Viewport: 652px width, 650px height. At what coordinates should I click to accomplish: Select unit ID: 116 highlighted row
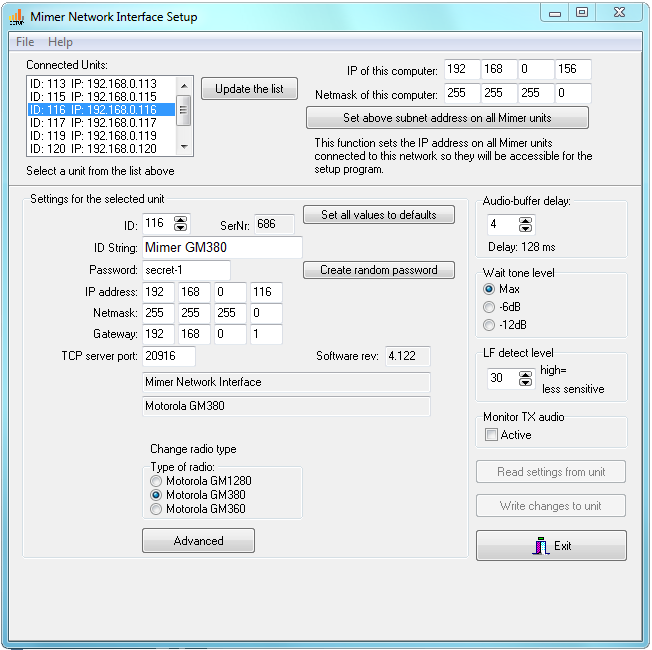101,110
